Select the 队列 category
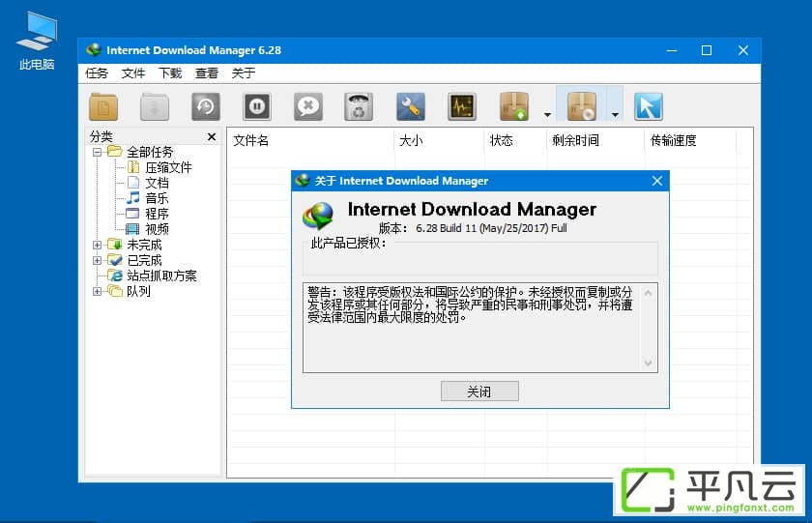This screenshot has height=523, width=812. (138, 292)
